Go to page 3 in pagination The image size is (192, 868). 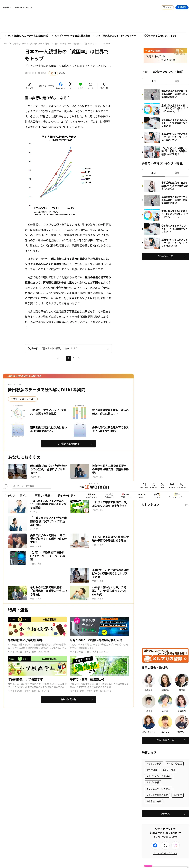point(73,358)
